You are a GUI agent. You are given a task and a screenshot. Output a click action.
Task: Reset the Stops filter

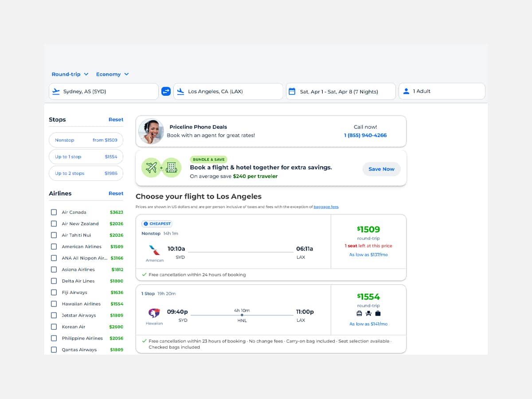[116, 120]
